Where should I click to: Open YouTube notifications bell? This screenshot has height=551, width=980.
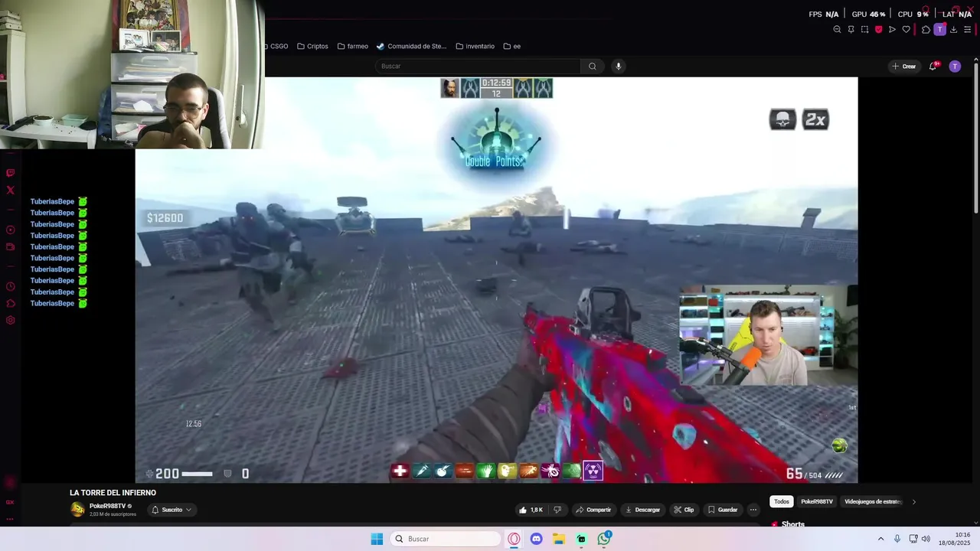(933, 67)
